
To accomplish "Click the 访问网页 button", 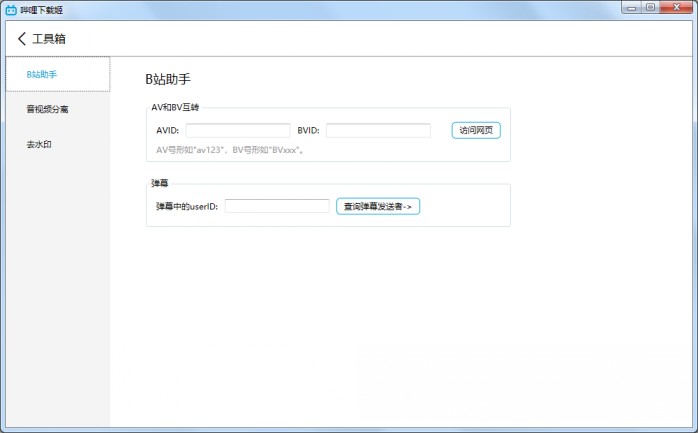I will [476, 130].
